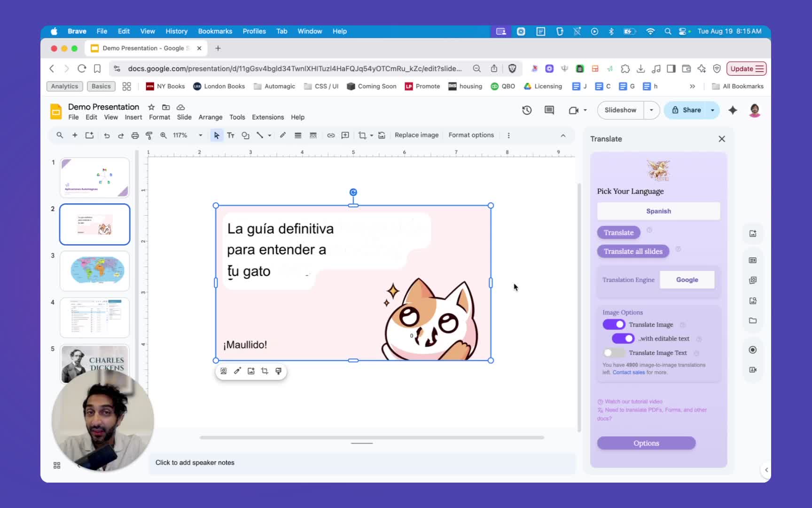Enable the Translate Image Text toggle
This screenshot has height=508, width=812.
[x=613, y=353]
